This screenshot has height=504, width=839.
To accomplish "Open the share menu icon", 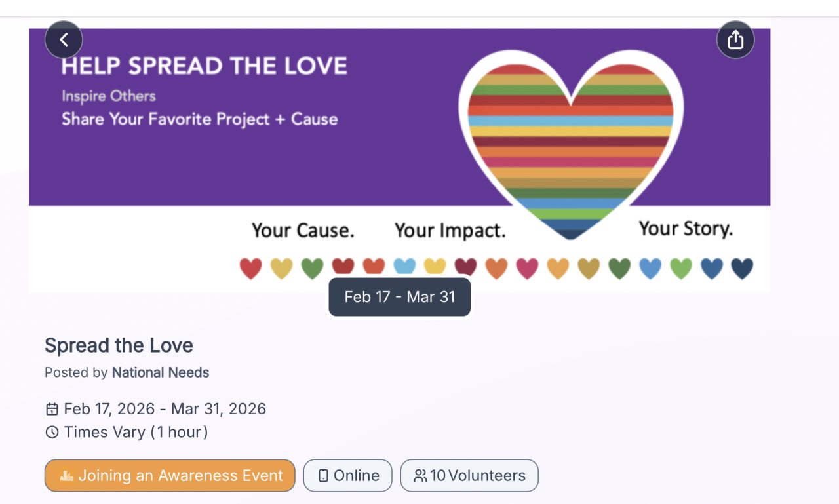I will coord(735,39).
